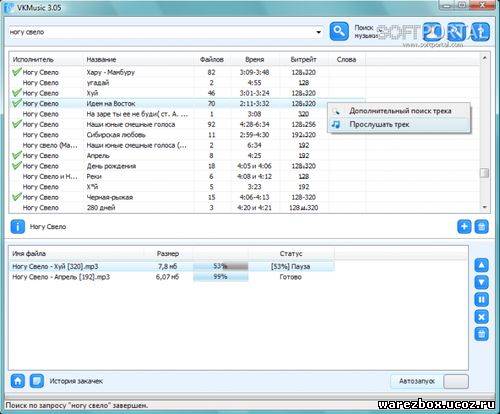This screenshot has height=414, width=500.
Task: Sort by the 'Исполнитель' column header
Action: pos(33,60)
